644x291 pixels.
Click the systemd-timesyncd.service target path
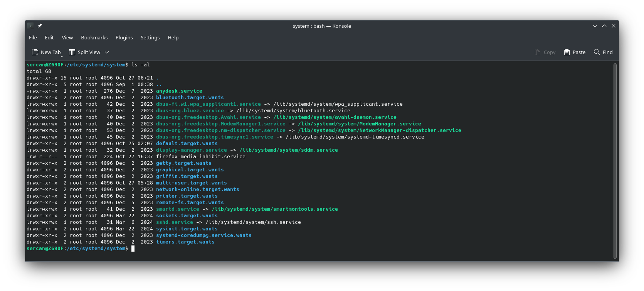[355, 137]
